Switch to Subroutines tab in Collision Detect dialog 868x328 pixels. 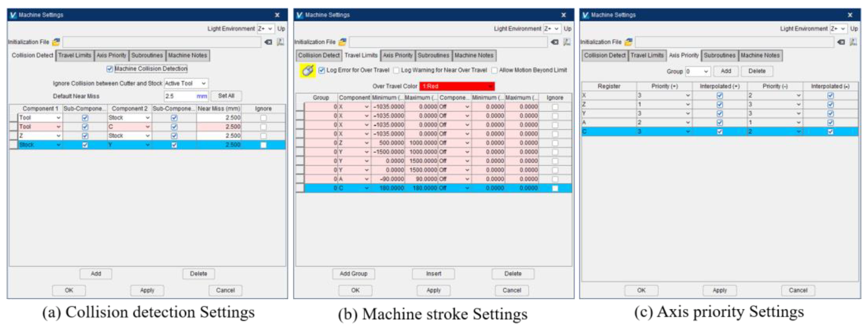[x=147, y=55]
